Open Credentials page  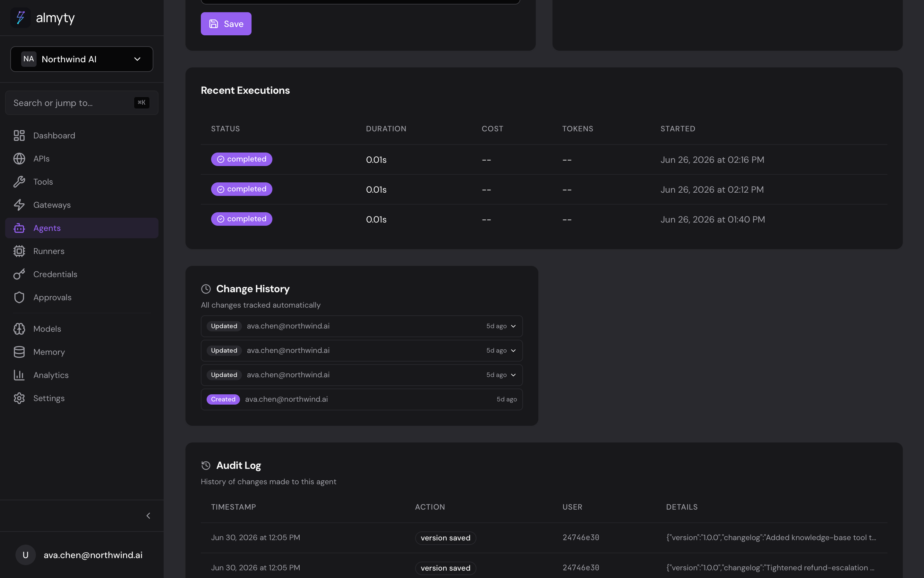(x=82, y=275)
